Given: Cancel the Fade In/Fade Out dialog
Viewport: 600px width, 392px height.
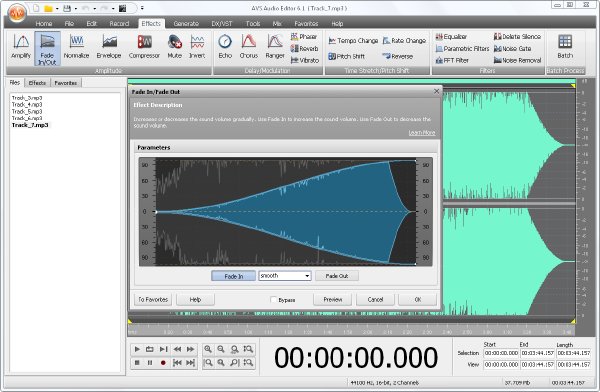Looking at the screenshot, I should [x=375, y=299].
